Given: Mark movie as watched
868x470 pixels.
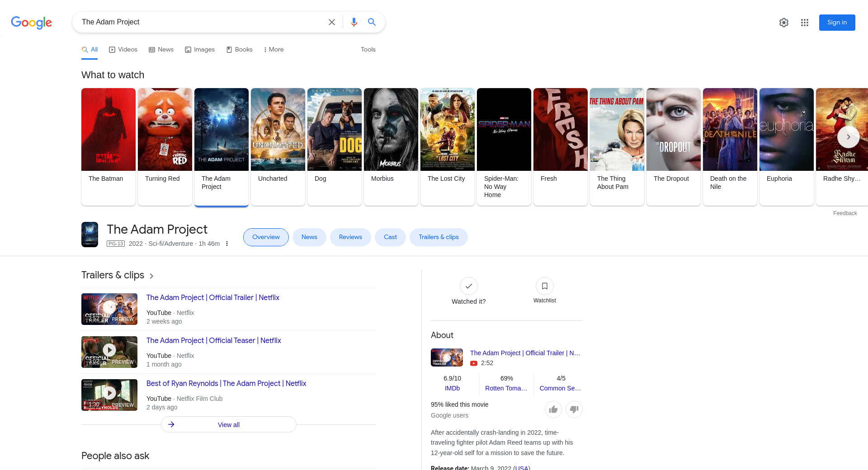Looking at the screenshot, I should 468,287.
